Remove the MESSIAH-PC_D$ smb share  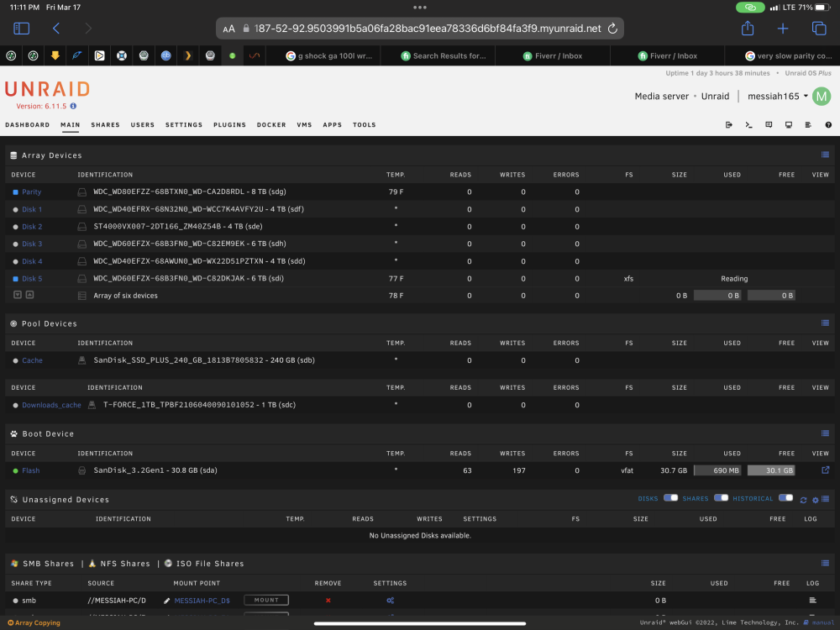click(328, 601)
